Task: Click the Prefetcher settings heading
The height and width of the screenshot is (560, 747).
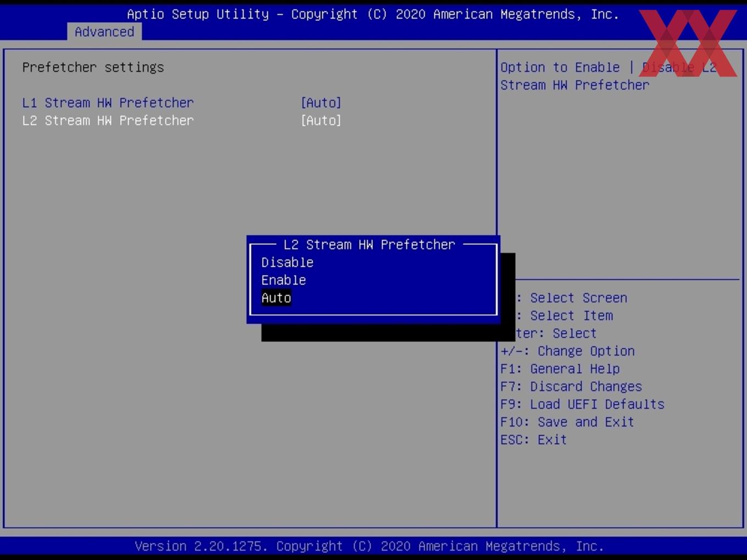Action: (93, 67)
